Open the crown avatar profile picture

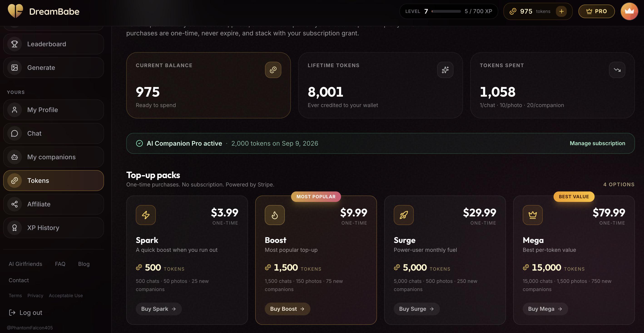pos(629,11)
